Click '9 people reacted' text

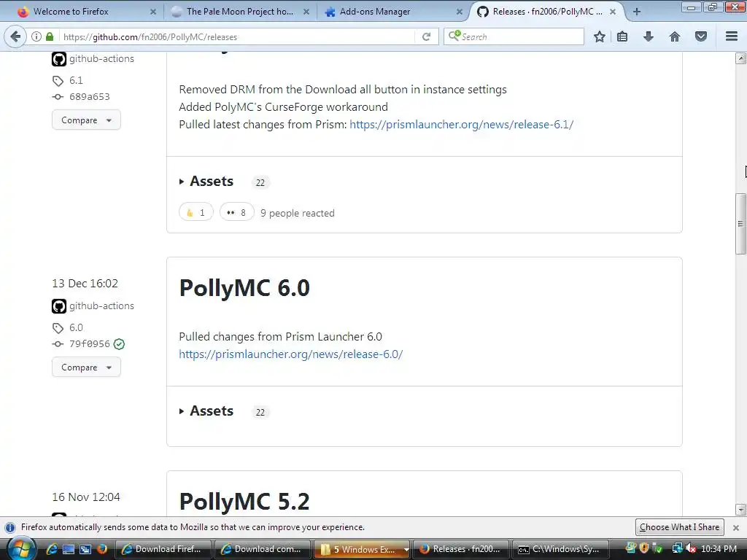point(298,213)
